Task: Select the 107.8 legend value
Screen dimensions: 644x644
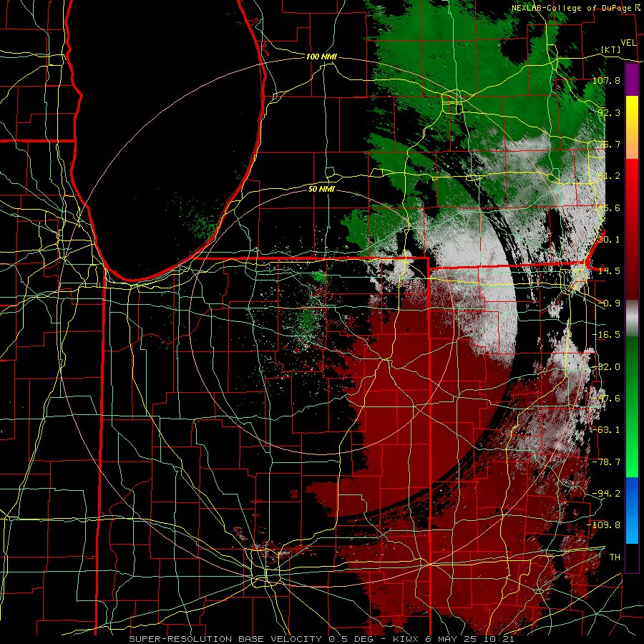Action: coord(606,80)
